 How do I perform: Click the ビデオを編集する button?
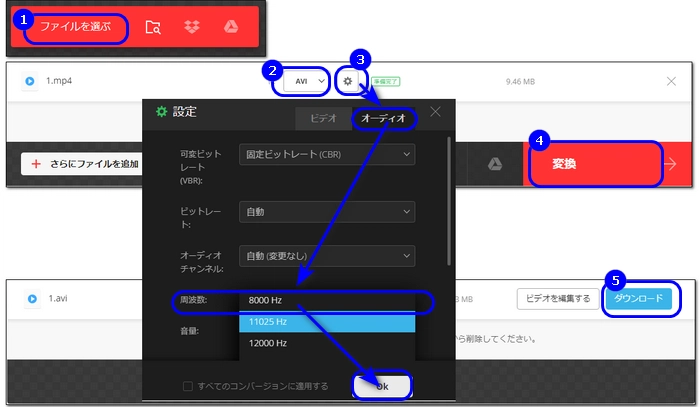[558, 299]
